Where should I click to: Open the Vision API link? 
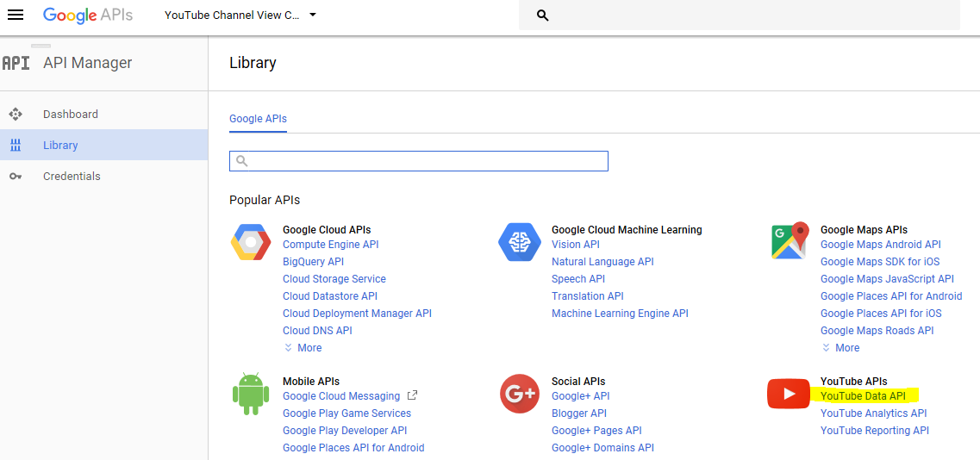click(x=576, y=245)
